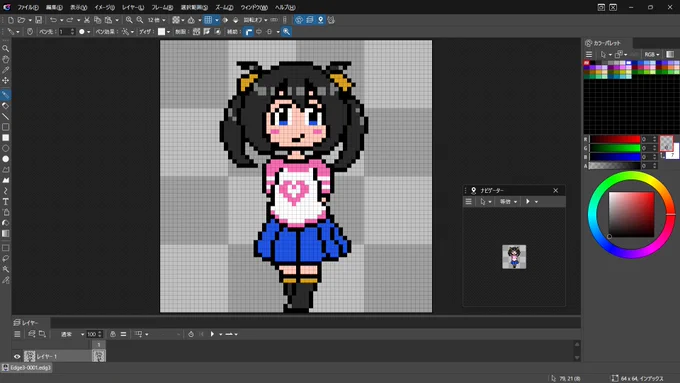Select the magic wand selection tool

(x=6, y=269)
